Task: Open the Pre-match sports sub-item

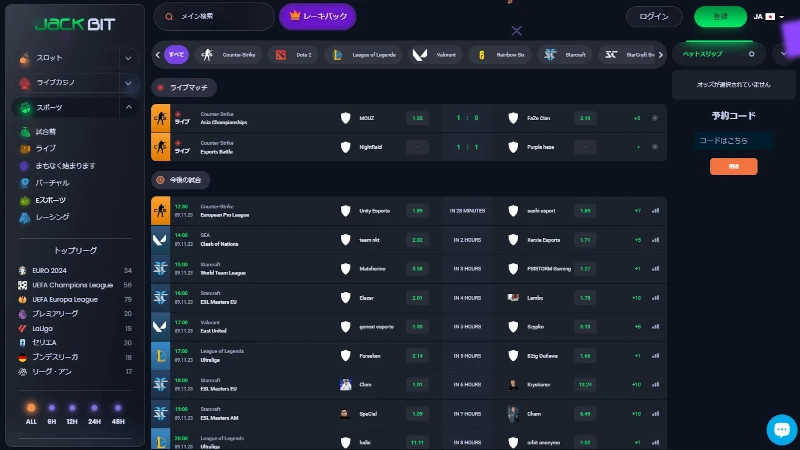Action: coord(38,132)
